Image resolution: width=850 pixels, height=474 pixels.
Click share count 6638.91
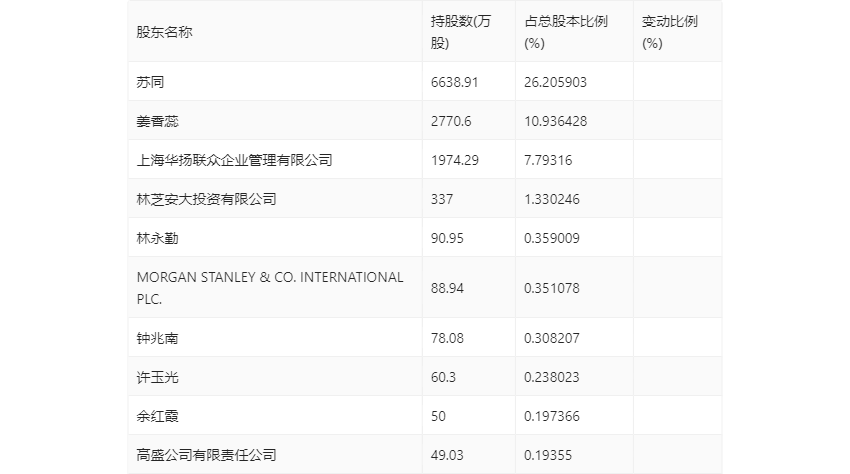[x=454, y=82]
